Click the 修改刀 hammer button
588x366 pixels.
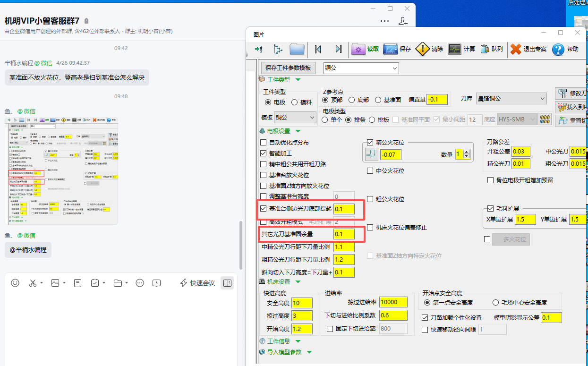point(571,93)
